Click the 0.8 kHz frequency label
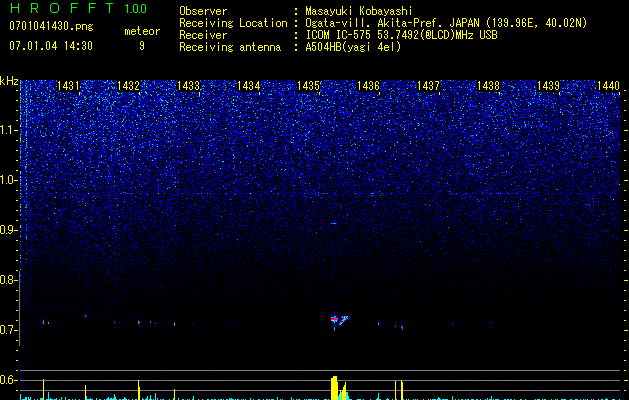Viewport: 629px width, 400px height. [8, 280]
